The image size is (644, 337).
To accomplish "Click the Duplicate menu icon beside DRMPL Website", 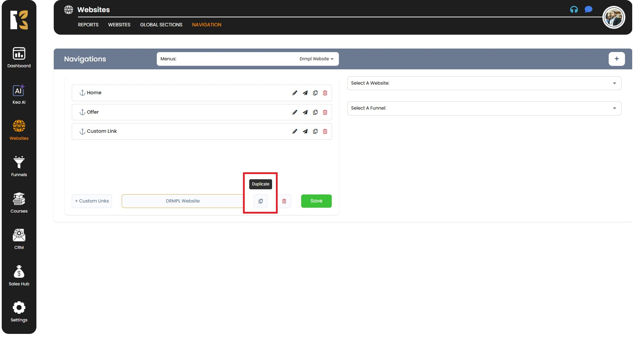I will coord(261,201).
